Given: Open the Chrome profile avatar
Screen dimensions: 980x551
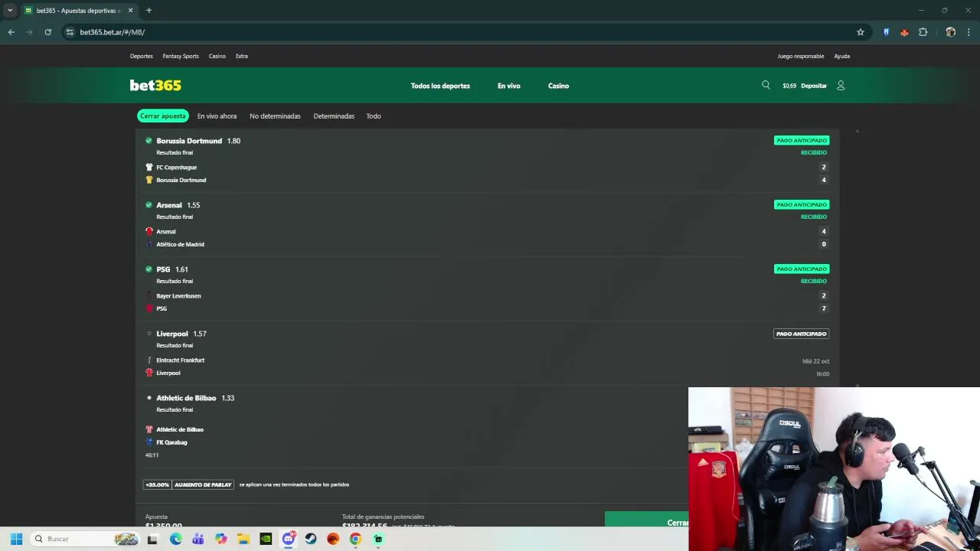Looking at the screenshot, I should click(950, 32).
